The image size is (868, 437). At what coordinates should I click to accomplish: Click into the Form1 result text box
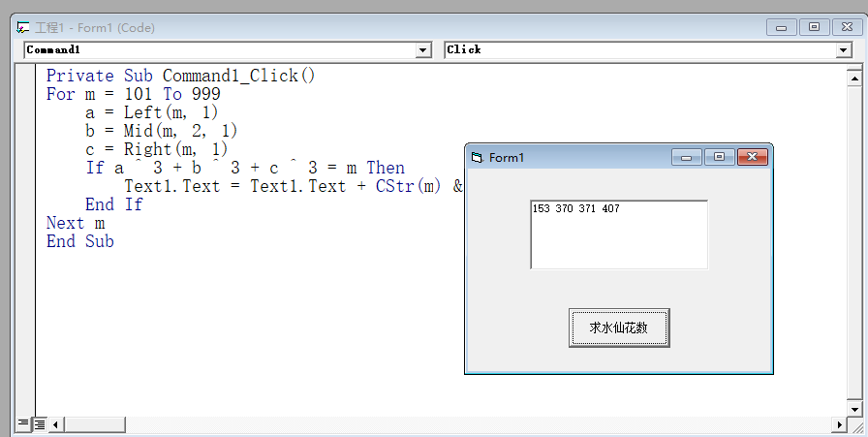pyautogui.click(x=619, y=234)
